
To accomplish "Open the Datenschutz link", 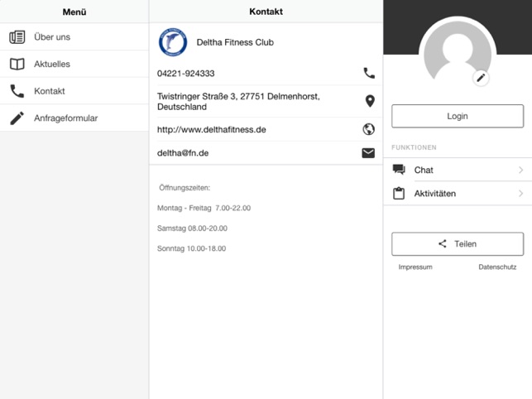I will pos(497,267).
